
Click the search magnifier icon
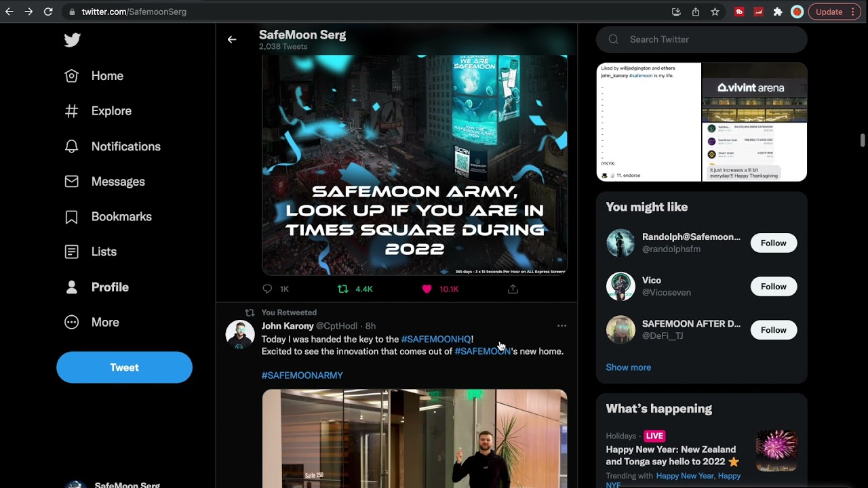coord(614,39)
